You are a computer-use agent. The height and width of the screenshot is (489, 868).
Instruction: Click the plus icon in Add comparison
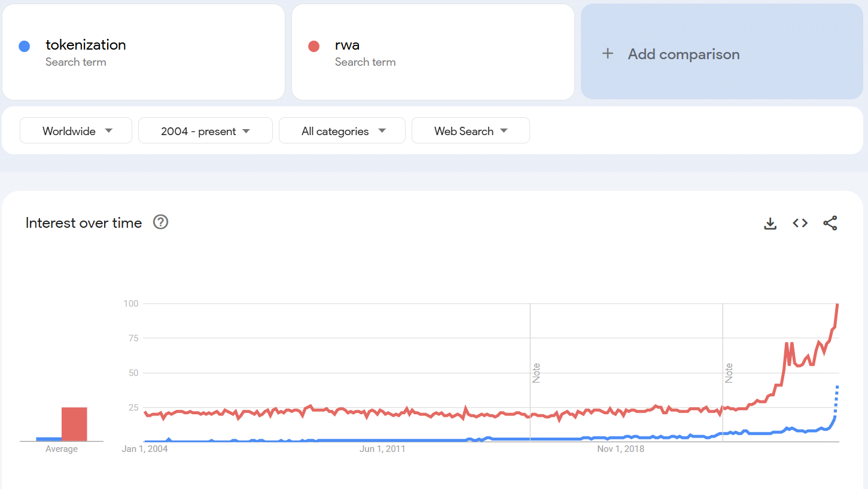tap(608, 54)
